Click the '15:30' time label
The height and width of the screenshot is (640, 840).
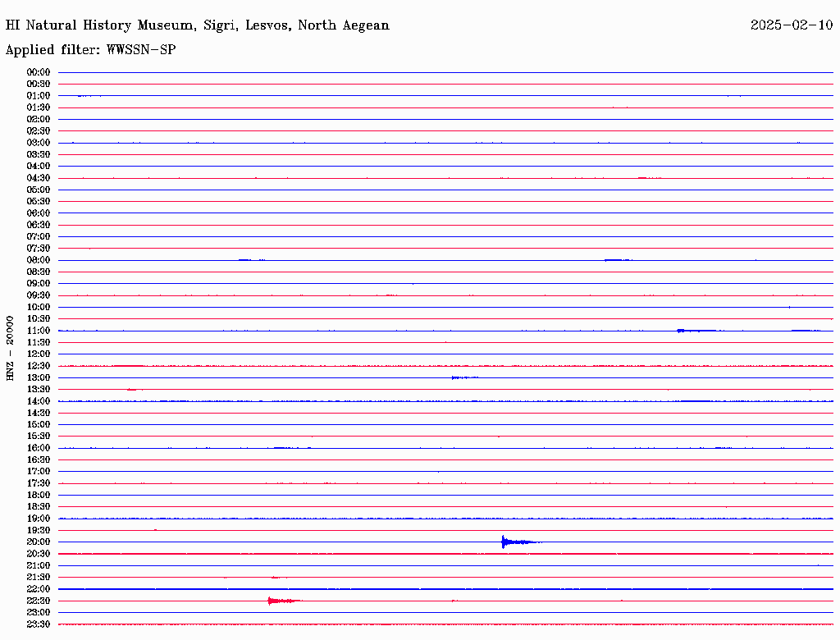pyautogui.click(x=39, y=437)
